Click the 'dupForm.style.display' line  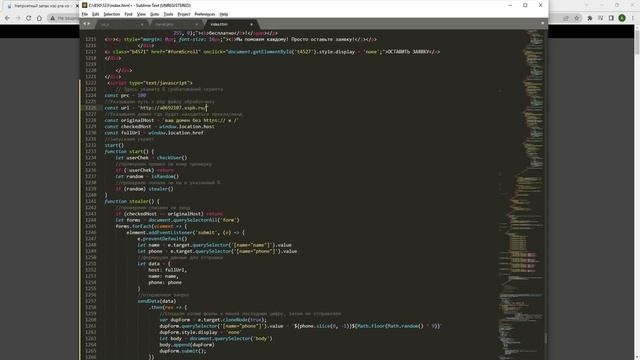pos(200,332)
